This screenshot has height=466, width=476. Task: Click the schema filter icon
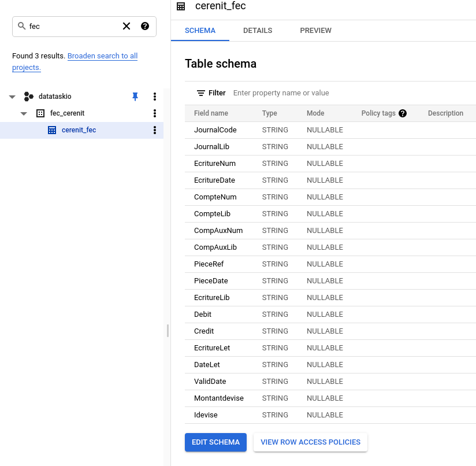[x=201, y=93]
